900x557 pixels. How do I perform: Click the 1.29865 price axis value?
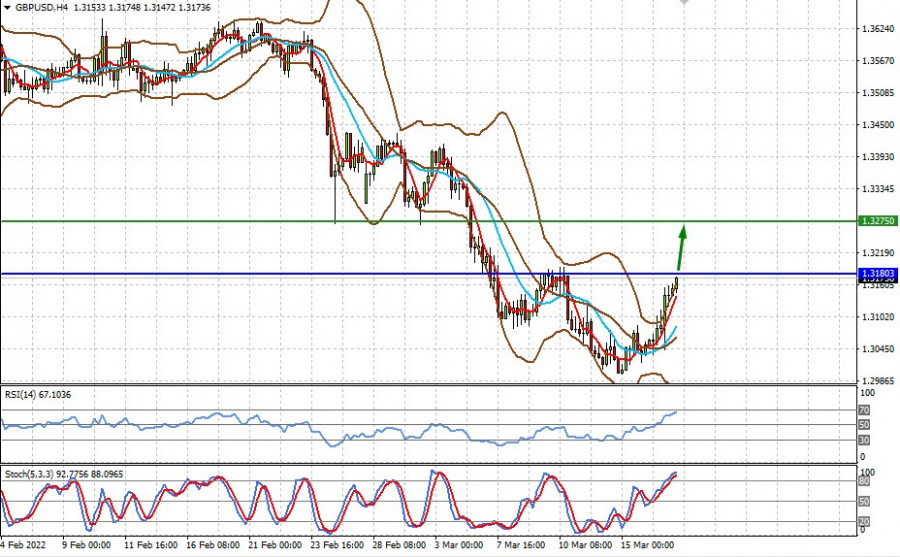click(878, 381)
